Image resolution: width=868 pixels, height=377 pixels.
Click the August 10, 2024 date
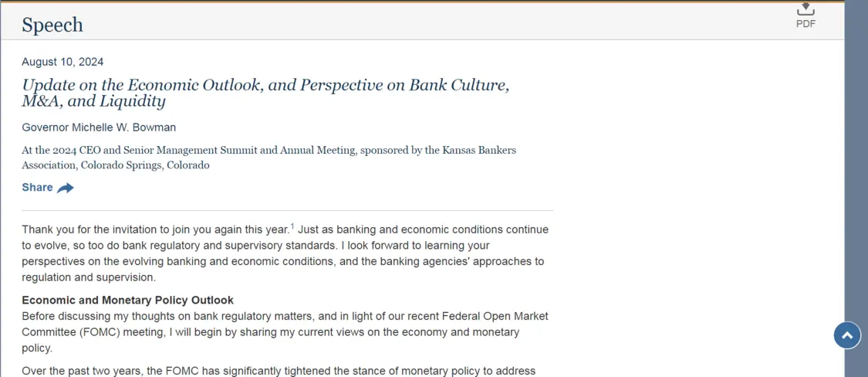[x=62, y=62]
